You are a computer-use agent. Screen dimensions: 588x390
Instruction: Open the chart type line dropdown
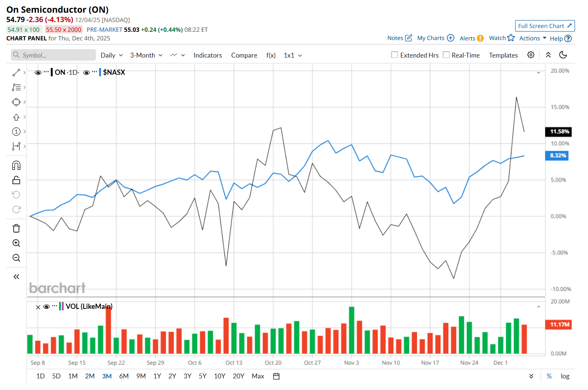(x=177, y=55)
